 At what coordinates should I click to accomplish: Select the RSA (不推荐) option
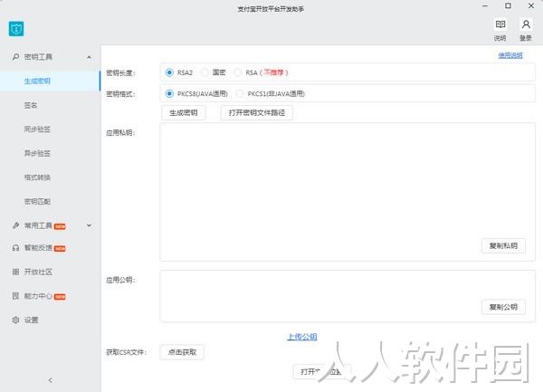click(237, 72)
